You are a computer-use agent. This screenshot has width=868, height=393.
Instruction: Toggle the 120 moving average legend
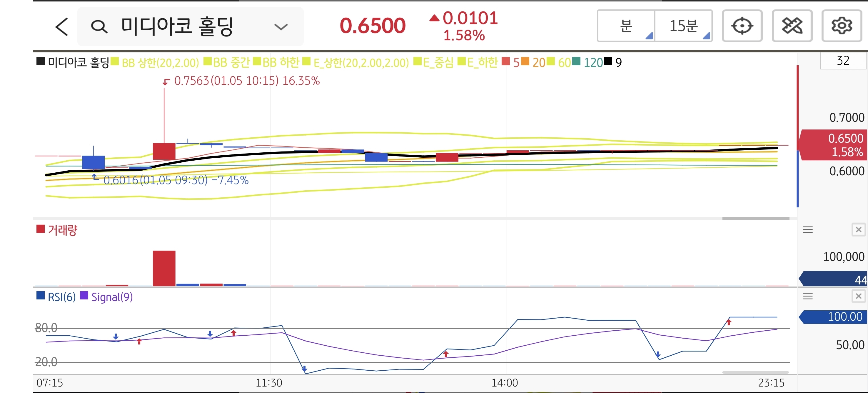pyautogui.click(x=593, y=63)
